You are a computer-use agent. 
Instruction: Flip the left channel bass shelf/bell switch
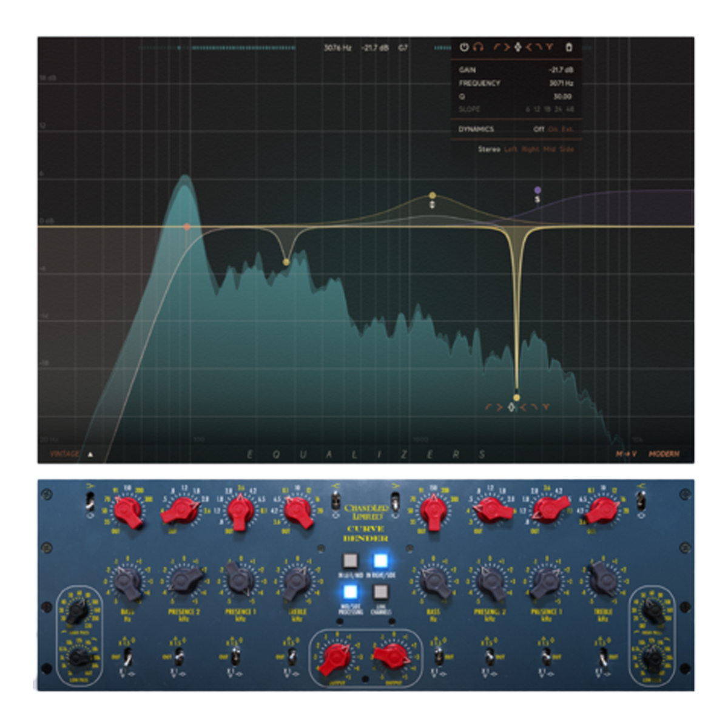coord(90,502)
